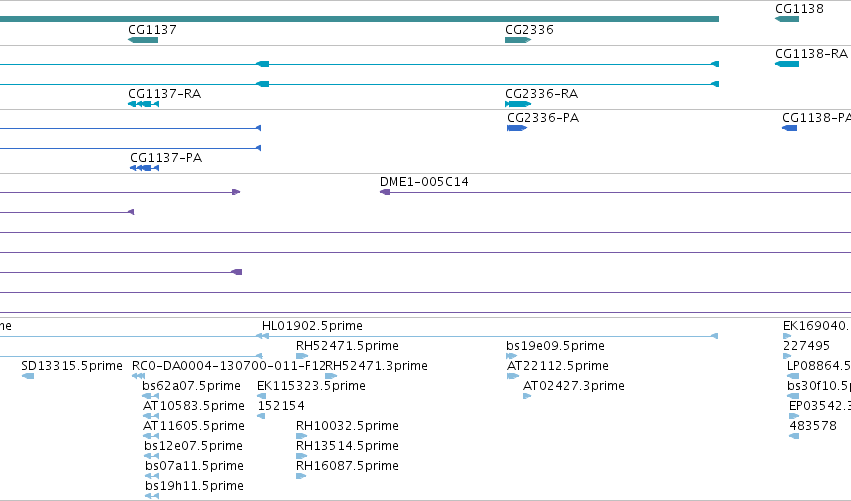Screen dimensions: 851x501
Task: Click the CG2336-PA protein glyph
Action: [517, 128]
